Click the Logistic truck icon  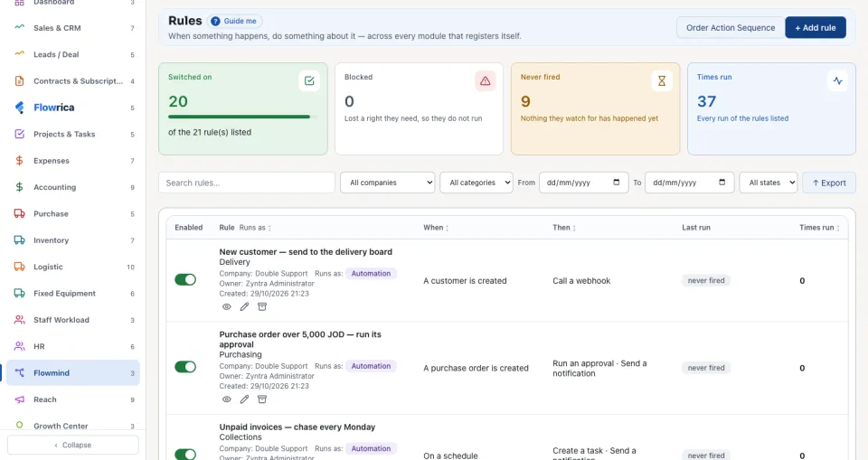[19, 267]
